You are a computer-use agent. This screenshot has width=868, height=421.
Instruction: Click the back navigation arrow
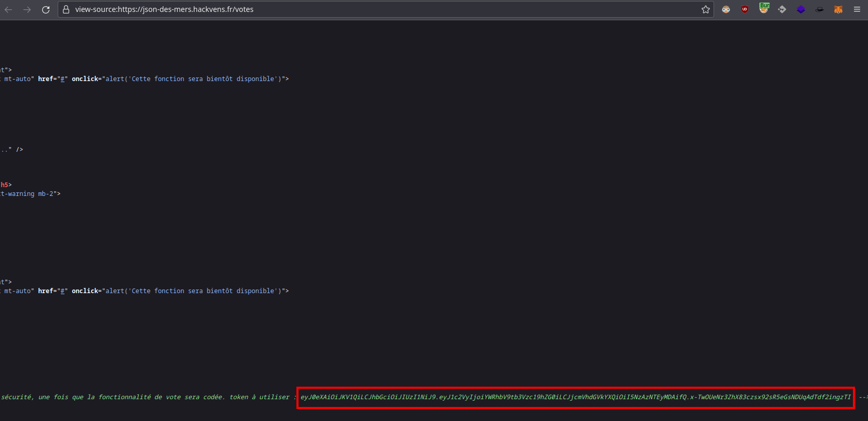coord(8,9)
